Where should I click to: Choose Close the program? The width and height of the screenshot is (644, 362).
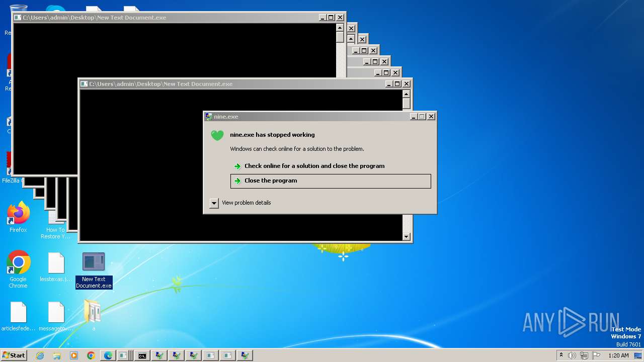(x=331, y=181)
